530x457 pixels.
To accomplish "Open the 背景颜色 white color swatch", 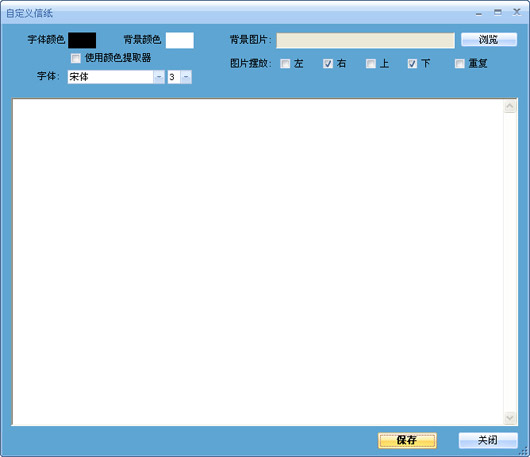I will click(x=179, y=40).
